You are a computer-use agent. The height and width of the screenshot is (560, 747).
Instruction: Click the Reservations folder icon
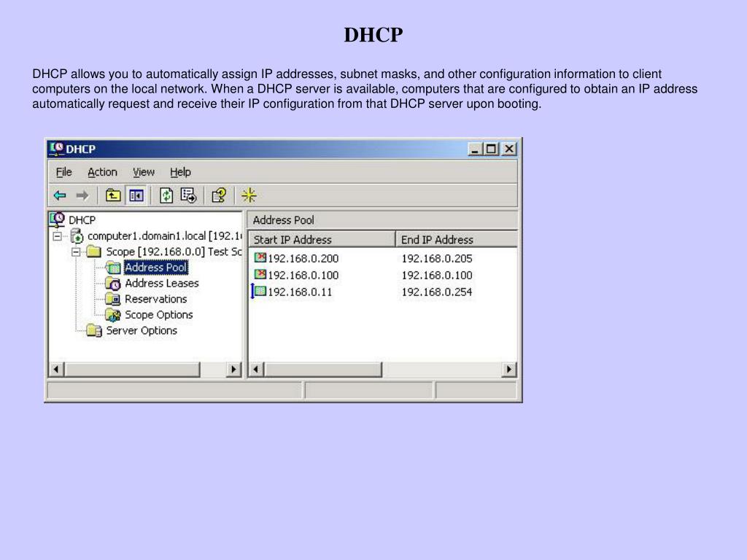tap(113, 299)
